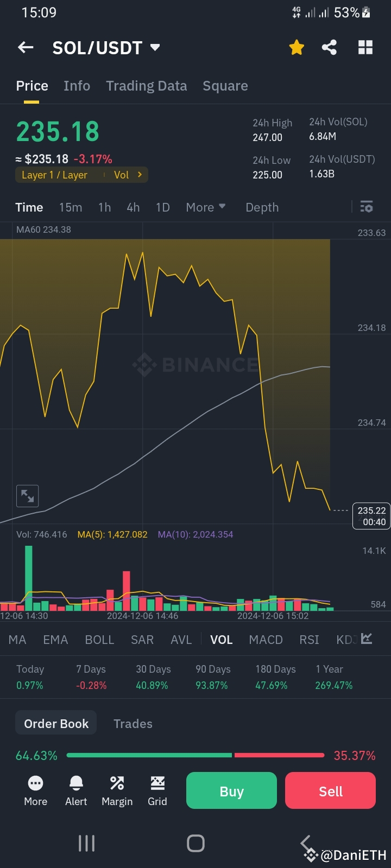Select the 1D chart timeframe

(162, 207)
